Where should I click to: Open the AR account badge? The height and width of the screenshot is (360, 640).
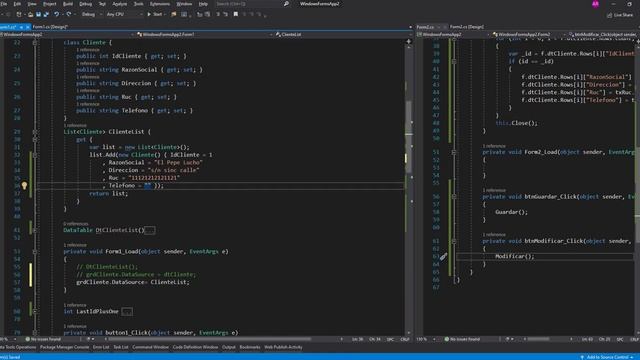pos(596,4)
